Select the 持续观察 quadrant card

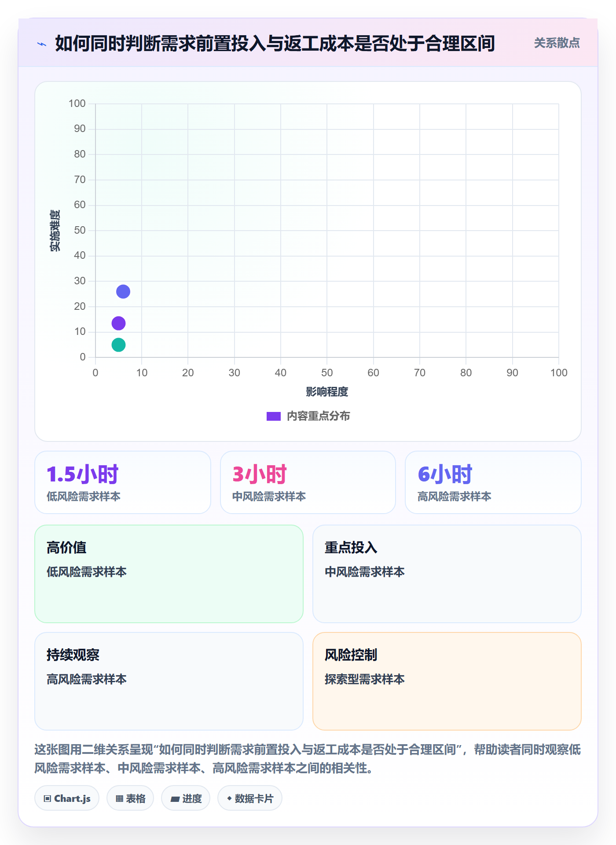pos(169,681)
